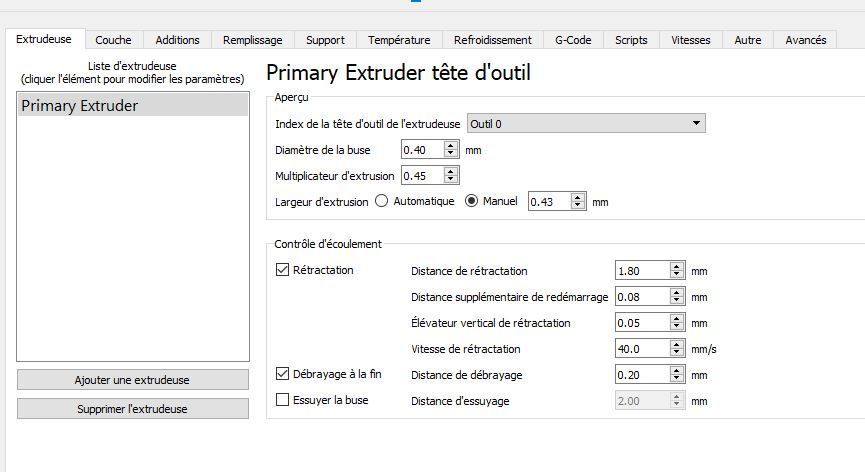
Task: Uncheck the Rétractation checkbox
Action: tap(282, 270)
